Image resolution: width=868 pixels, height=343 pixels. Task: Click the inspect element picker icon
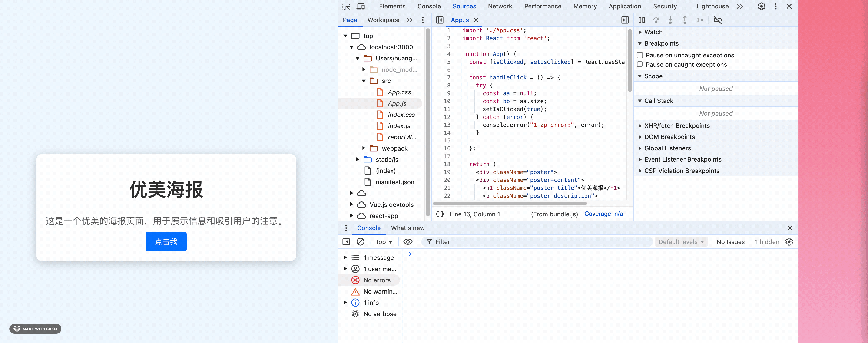[346, 7]
